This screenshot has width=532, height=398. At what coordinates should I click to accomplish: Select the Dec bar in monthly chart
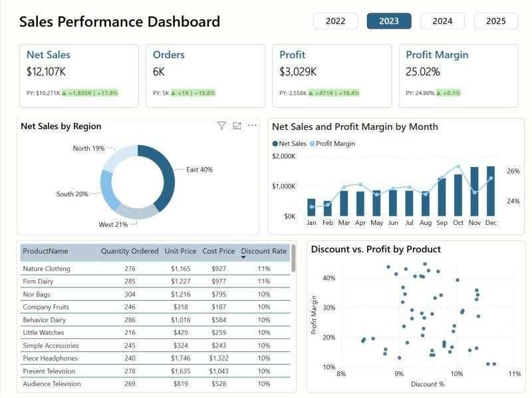tap(491, 191)
